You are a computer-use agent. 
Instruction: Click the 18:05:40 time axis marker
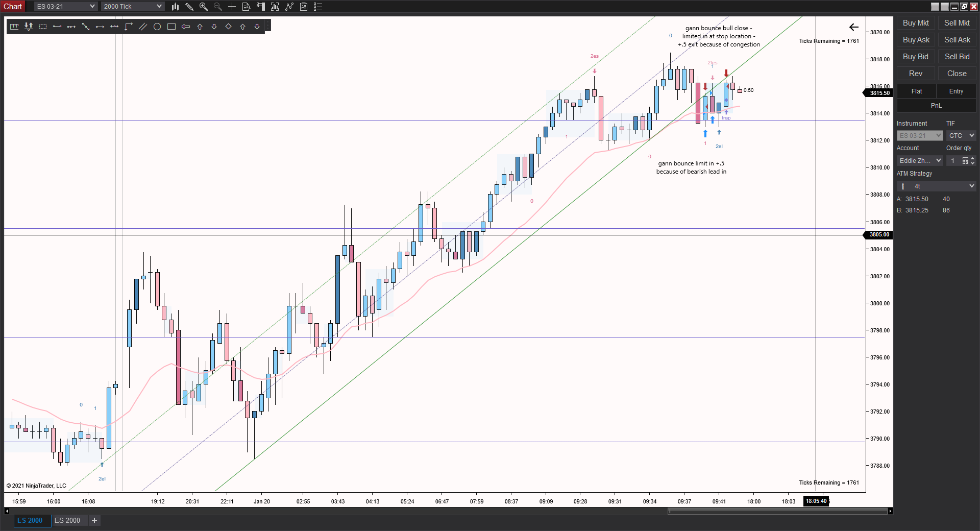click(x=816, y=501)
